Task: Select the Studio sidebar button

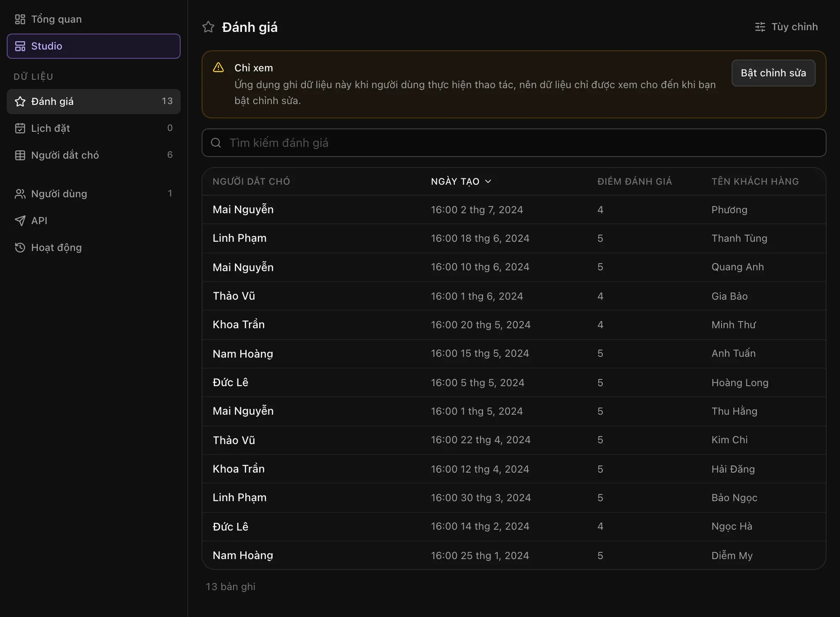Action: click(x=94, y=46)
